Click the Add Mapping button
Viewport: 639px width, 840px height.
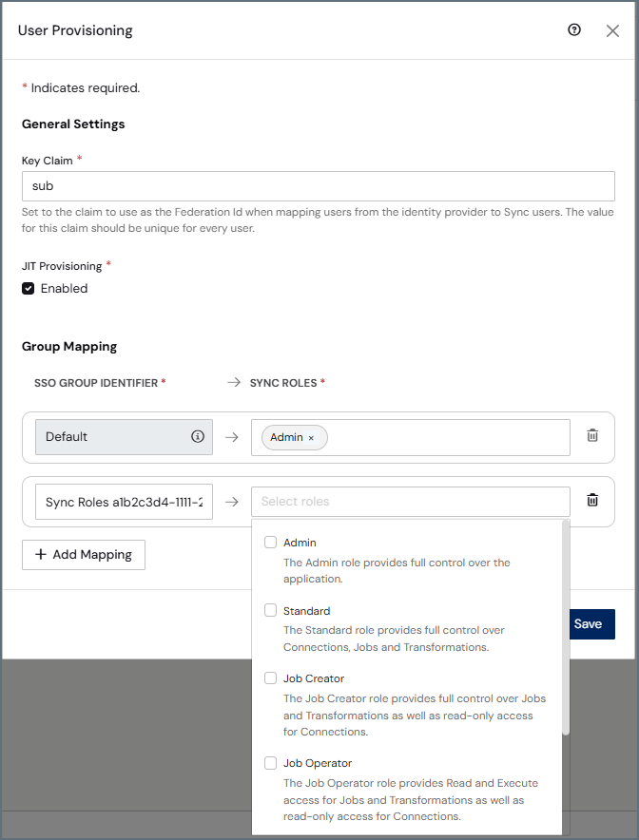coord(84,555)
